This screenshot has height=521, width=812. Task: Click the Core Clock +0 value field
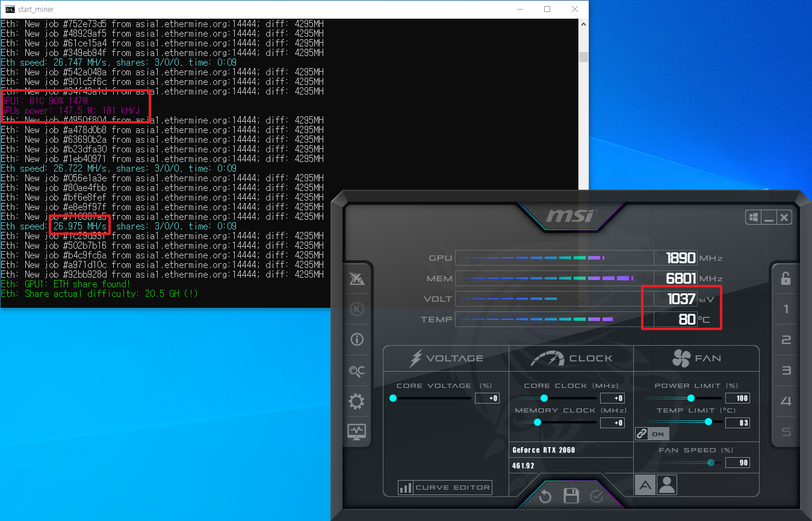tap(612, 398)
